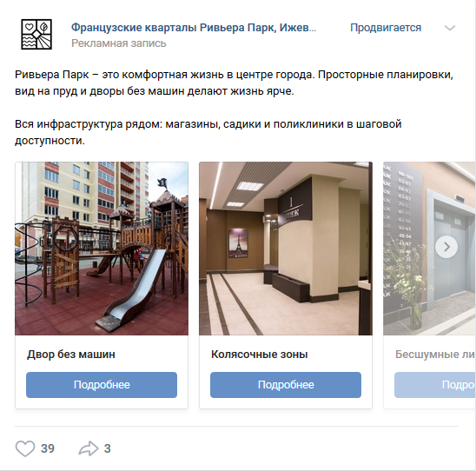Click the shares count 3

[107, 448]
